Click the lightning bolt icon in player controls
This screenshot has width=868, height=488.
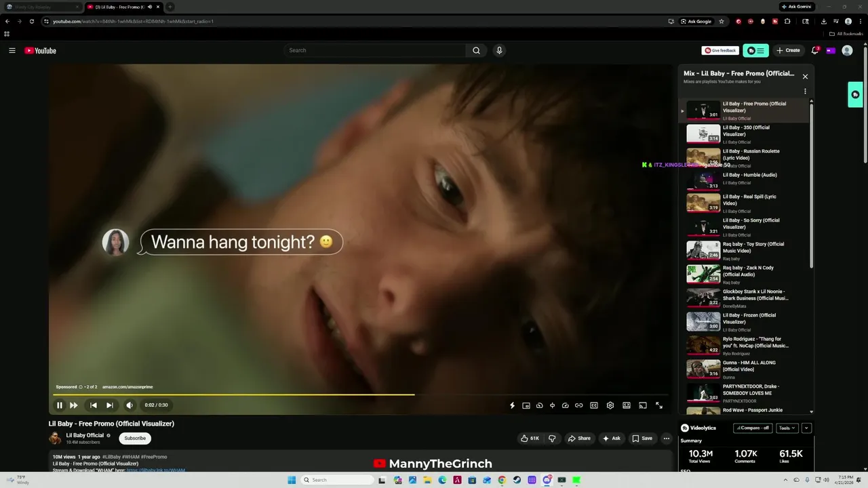[x=512, y=405]
